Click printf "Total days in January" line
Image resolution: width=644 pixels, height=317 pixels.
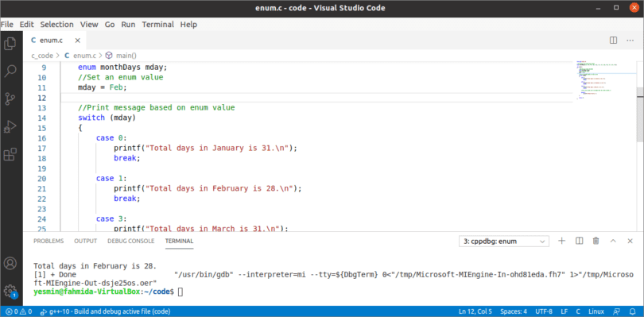pos(205,149)
